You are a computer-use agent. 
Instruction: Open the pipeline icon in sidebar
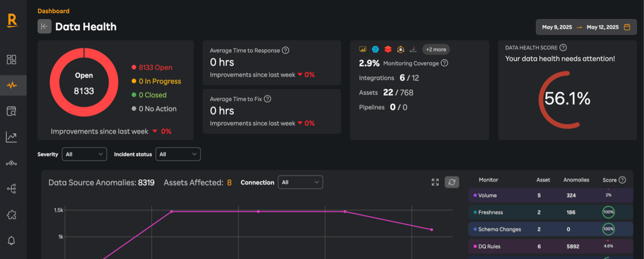(x=11, y=163)
